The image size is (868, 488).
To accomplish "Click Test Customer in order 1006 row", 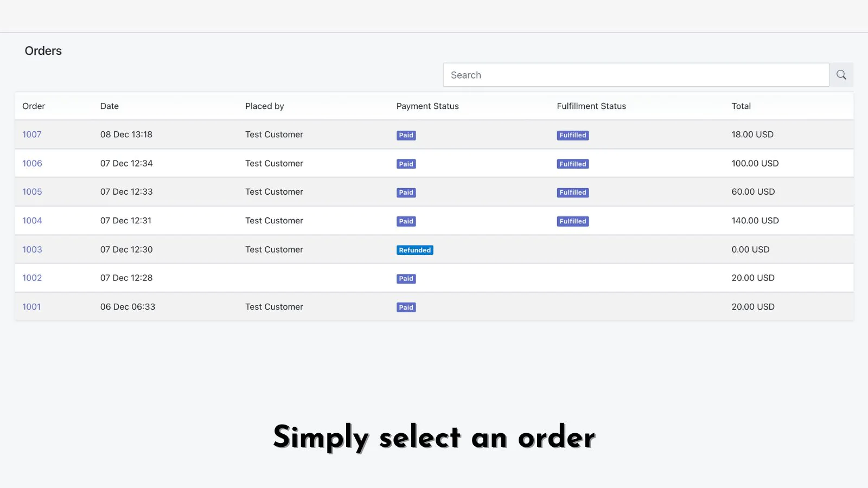I will [x=274, y=163].
